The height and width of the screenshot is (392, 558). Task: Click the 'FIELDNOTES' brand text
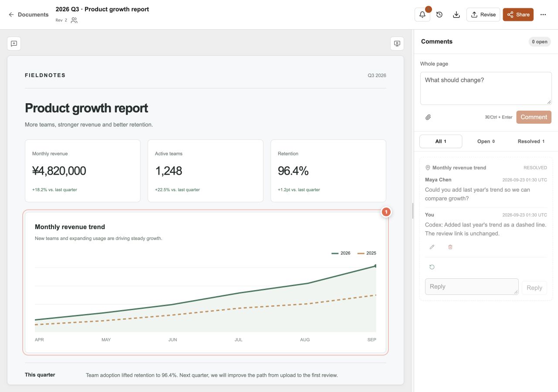point(45,75)
